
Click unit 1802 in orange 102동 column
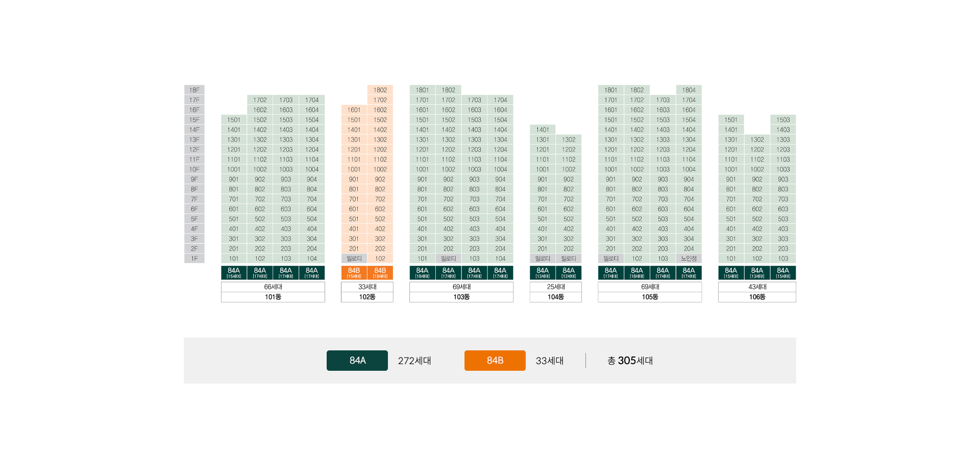380,90
